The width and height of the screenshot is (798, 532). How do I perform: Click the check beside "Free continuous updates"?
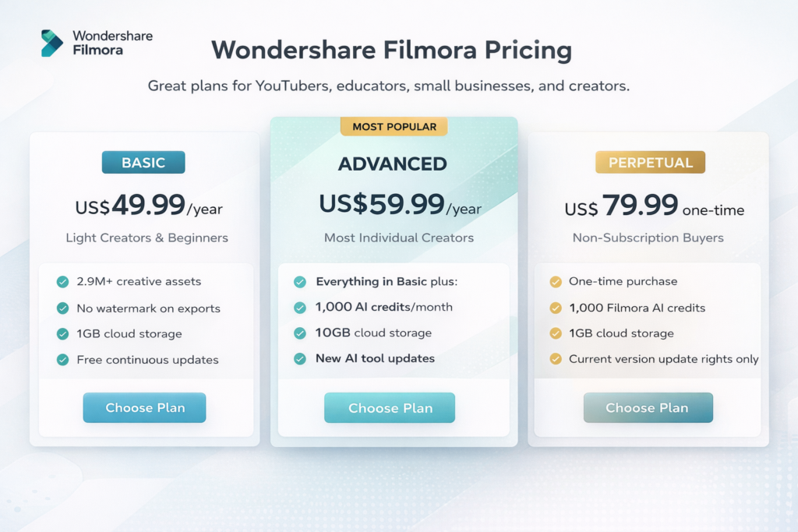click(x=63, y=360)
